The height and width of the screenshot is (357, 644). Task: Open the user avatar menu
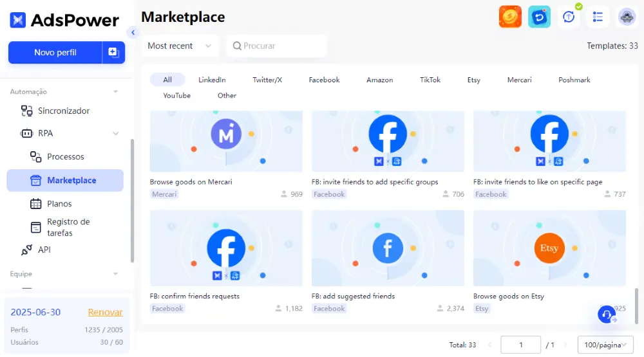pyautogui.click(x=627, y=17)
